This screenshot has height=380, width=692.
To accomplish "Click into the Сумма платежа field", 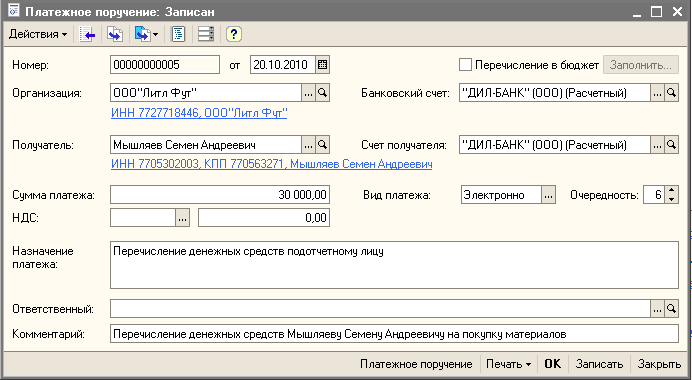I will (x=220, y=195).
